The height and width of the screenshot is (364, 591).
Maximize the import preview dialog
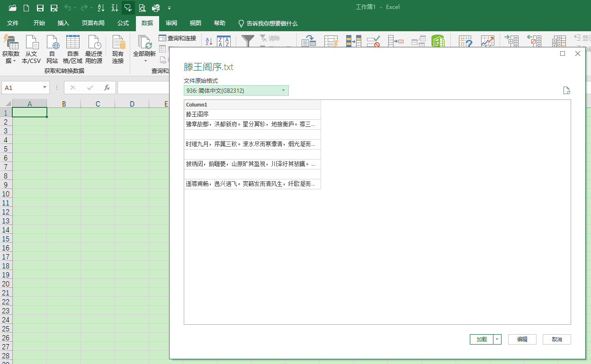[x=563, y=53]
